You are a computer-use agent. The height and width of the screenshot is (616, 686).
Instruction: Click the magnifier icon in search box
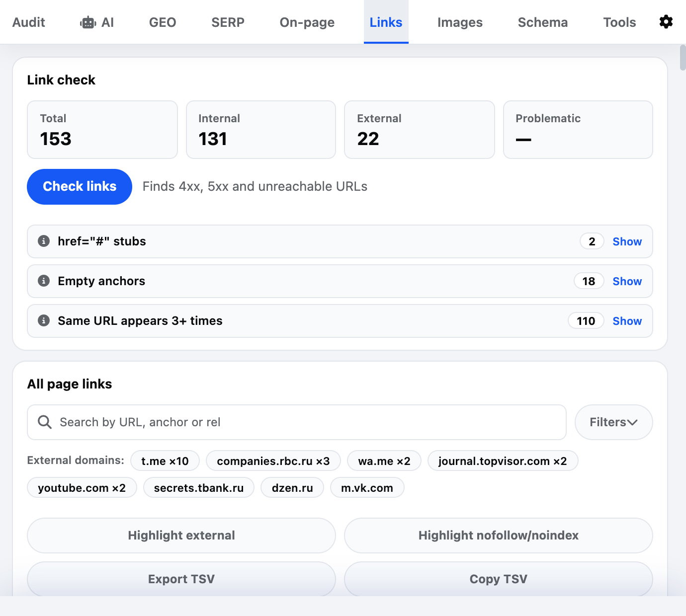click(45, 422)
